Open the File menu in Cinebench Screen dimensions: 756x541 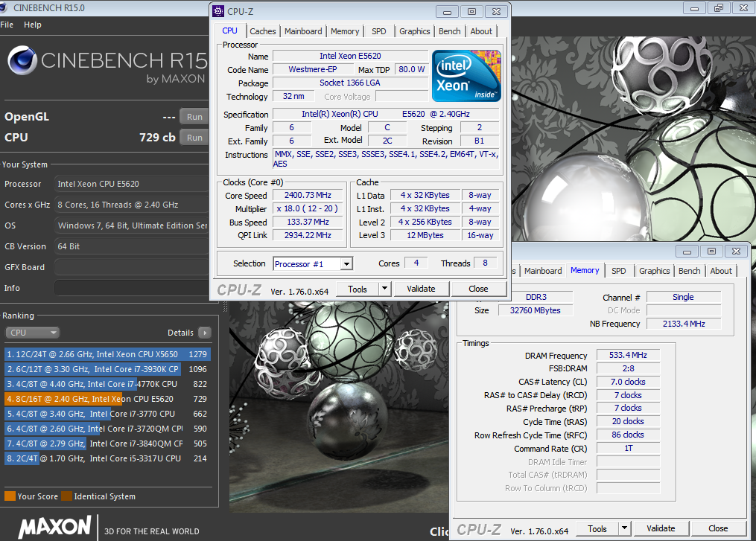(7, 25)
